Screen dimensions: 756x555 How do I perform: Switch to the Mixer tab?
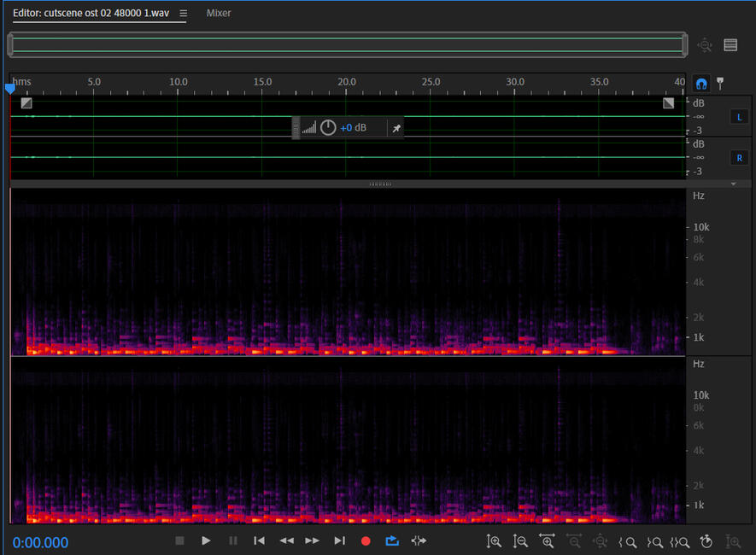219,13
